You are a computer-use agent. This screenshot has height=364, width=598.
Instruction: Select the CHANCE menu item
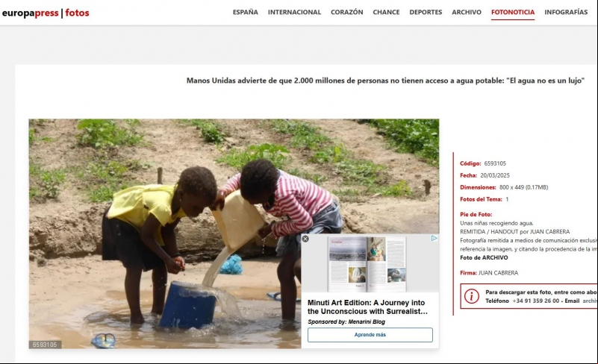point(386,12)
